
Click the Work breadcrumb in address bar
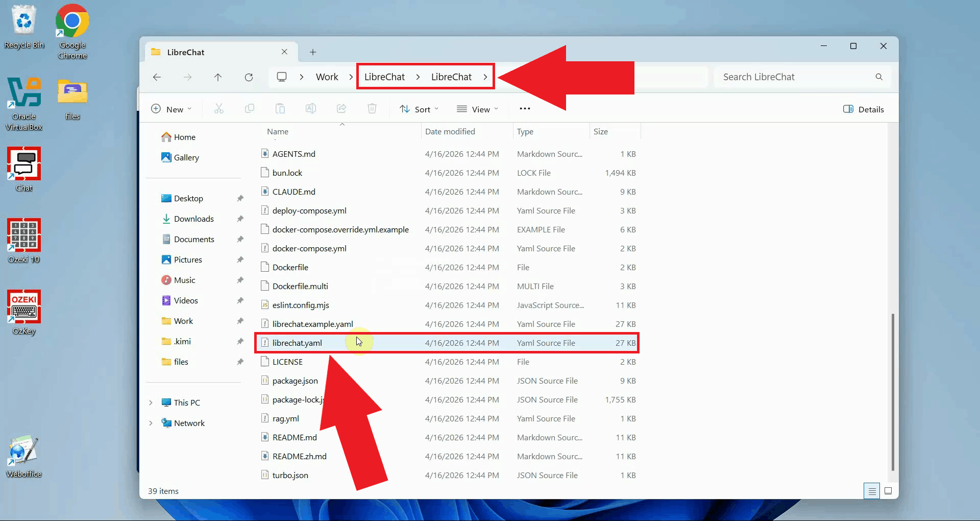point(327,77)
